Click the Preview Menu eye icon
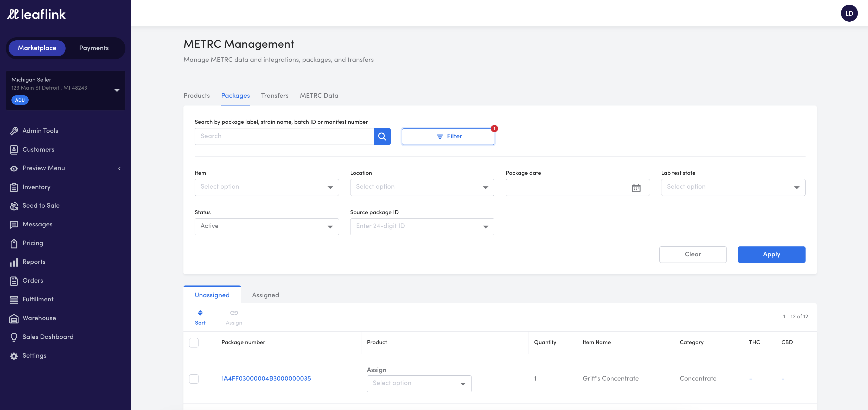 pos(14,168)
